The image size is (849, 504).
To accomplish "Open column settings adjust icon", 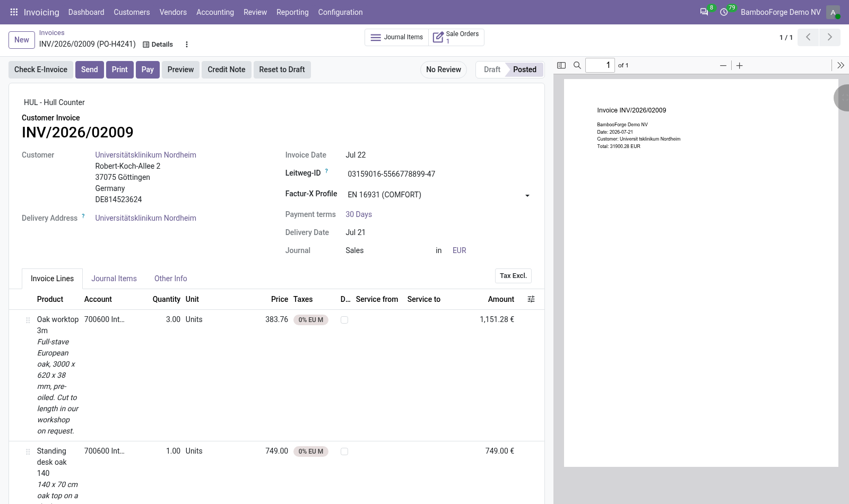I will pos(531,299).
